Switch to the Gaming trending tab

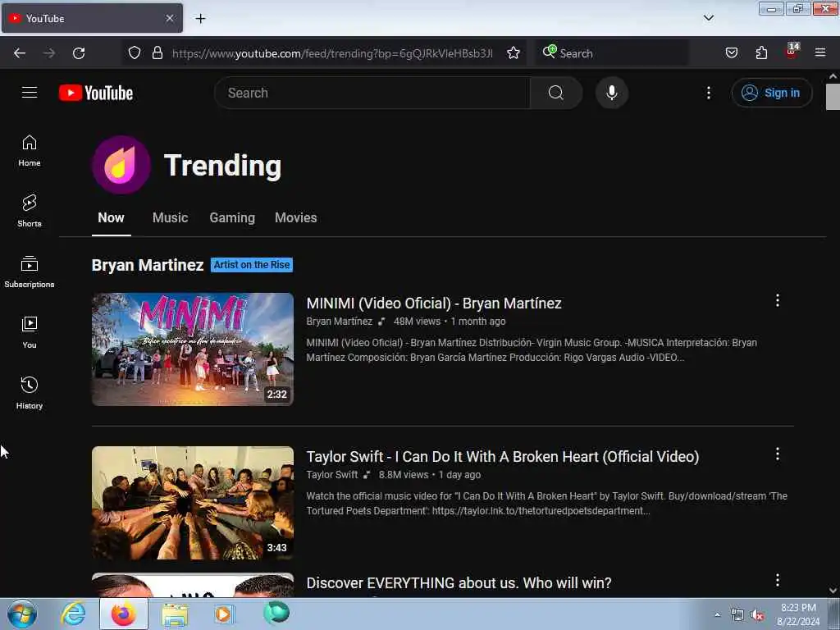[232, 218]
